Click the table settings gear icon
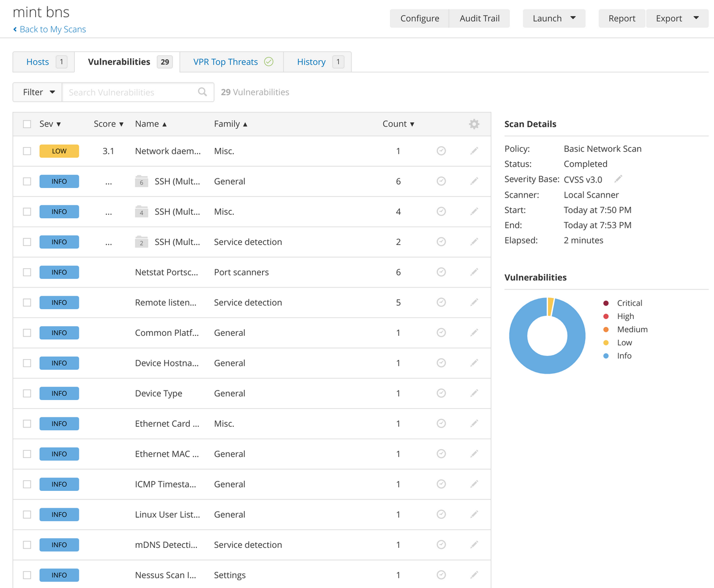Screen dimensions: 714x588 point(474,124)
